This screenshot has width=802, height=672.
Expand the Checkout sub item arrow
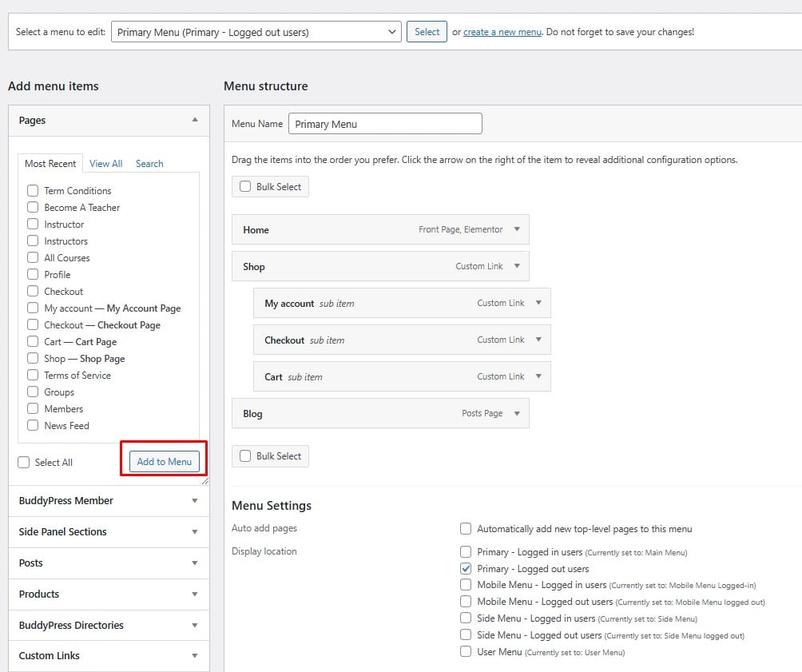pos(538,340)
